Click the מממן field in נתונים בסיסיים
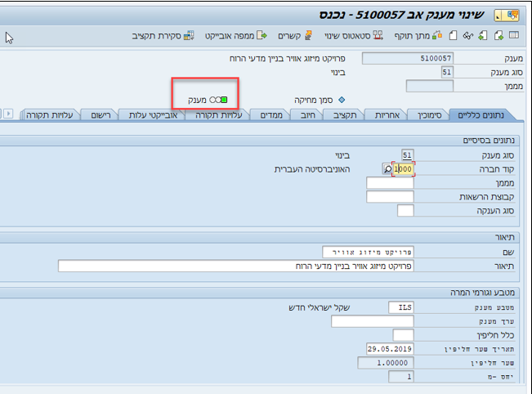The width and height of the screenshot is (532, 394). [390, 183]
